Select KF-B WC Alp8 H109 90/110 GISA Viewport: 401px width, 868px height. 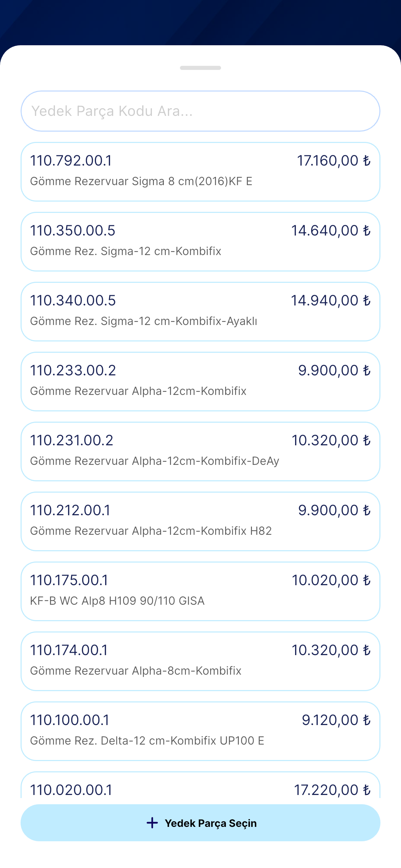click(x=200, y=591)
